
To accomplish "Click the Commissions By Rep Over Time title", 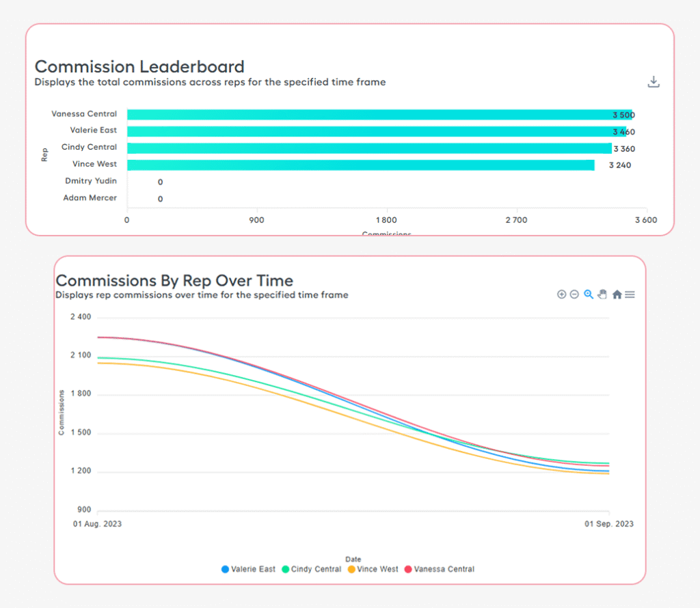I will pos(174,281).
